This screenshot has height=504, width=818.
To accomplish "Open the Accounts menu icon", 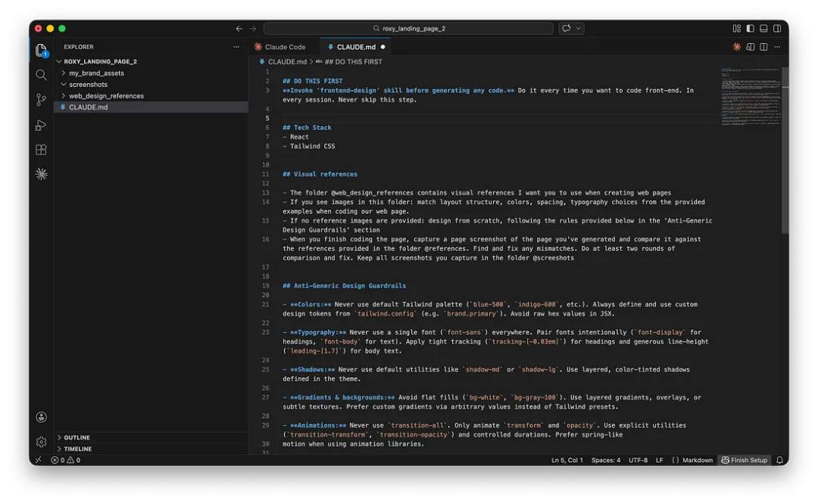I will [41, 417].
